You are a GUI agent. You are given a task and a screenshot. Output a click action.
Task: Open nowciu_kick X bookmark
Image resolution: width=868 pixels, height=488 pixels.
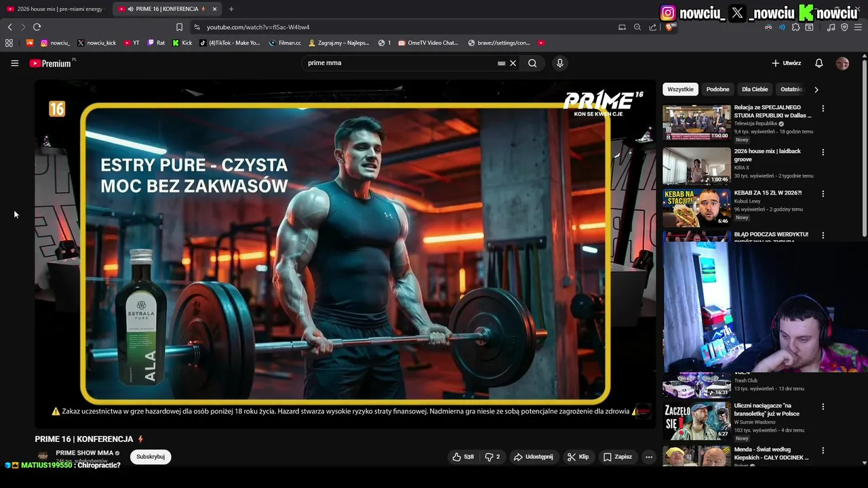pyautogui.click(x=96, y=43)
